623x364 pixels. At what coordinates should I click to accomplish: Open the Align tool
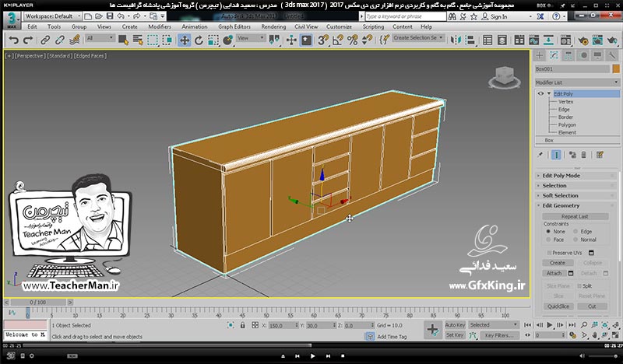[x=470, y=40]
